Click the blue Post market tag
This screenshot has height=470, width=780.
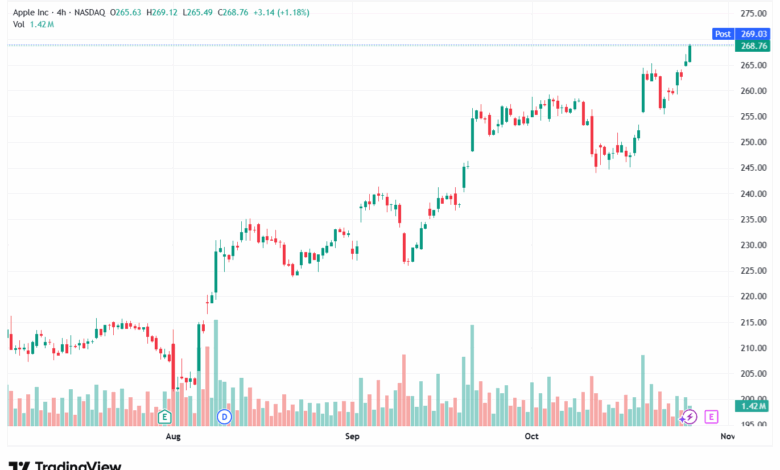point(722,34)
